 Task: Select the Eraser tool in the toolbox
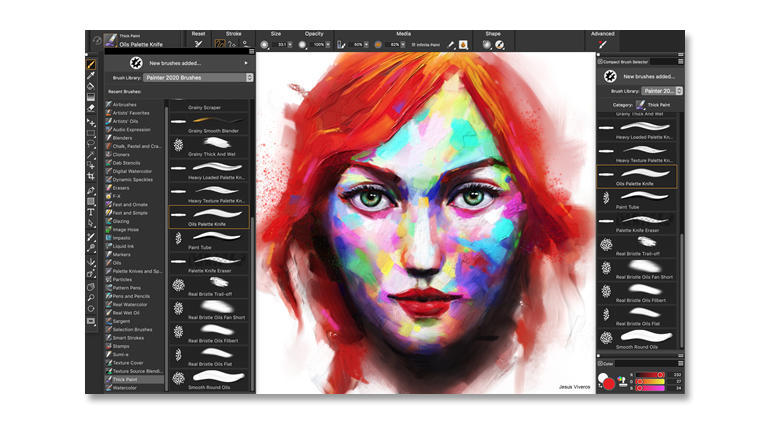[91, 108]
